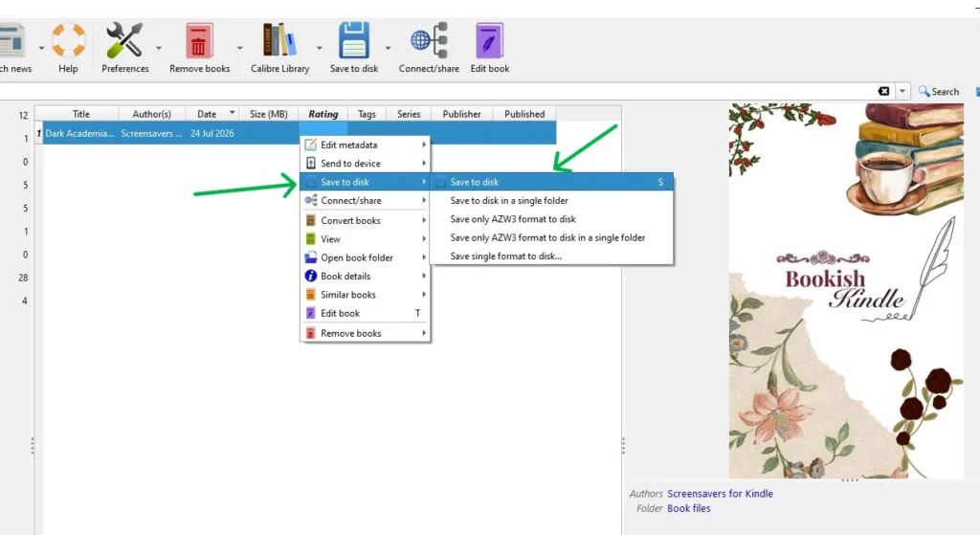This screenshot has height=535, width=980.
Task: Choose View in context menu
Action: click(366, 238)
